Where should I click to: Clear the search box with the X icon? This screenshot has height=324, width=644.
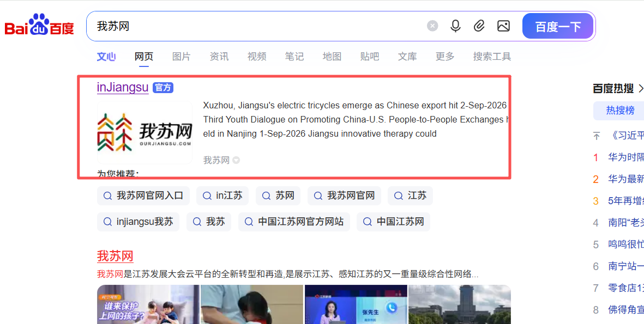tap(432, 26)
